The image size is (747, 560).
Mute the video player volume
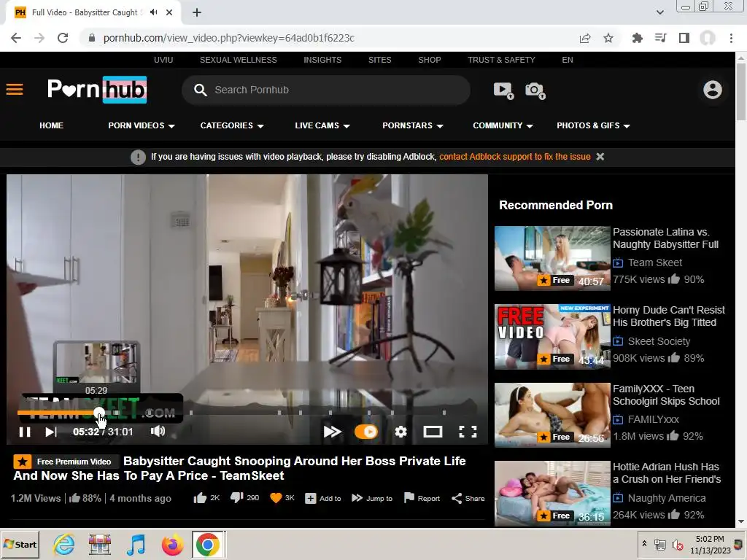click(158, 432)
